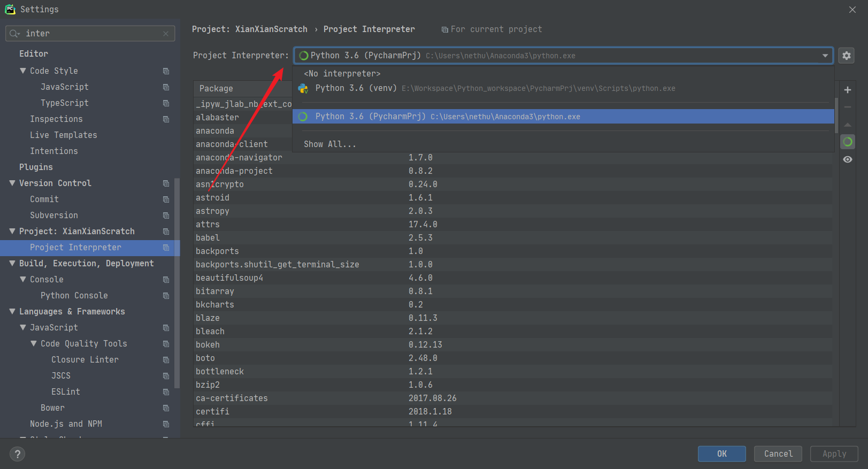This screenshot has width=868, height=469.
Task: Confirm settings with OK button
Action: [x=721, y=454]
